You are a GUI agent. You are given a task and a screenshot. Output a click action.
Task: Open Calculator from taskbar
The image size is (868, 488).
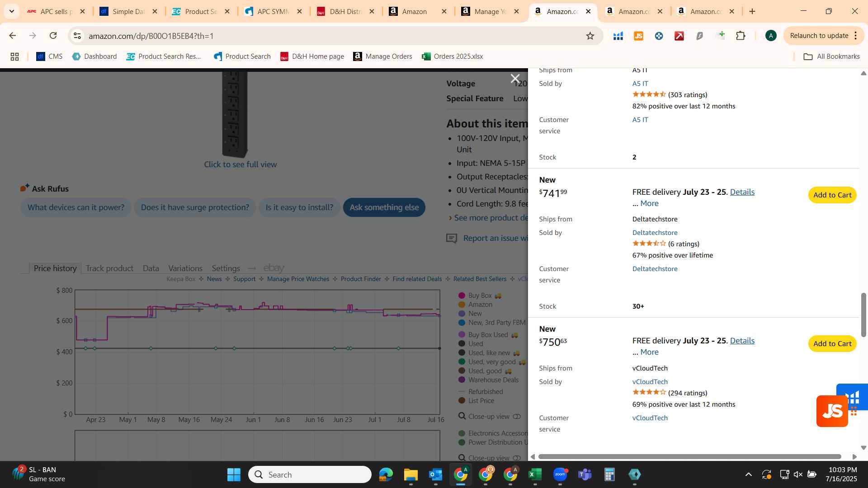[x=609, y=474]
